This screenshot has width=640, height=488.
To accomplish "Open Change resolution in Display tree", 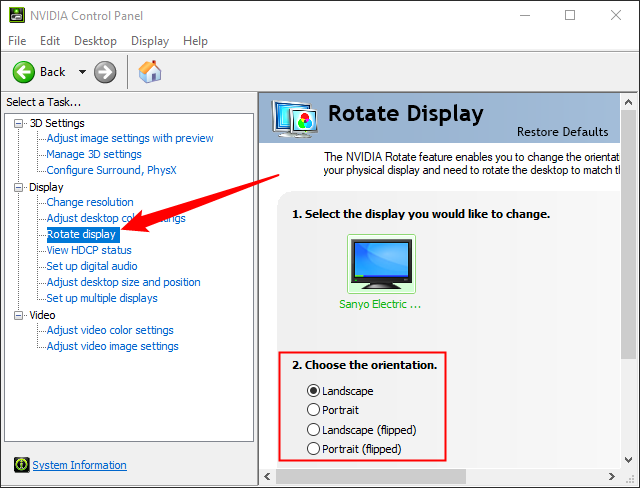I will pyautogui.click(x=90, y=202).
